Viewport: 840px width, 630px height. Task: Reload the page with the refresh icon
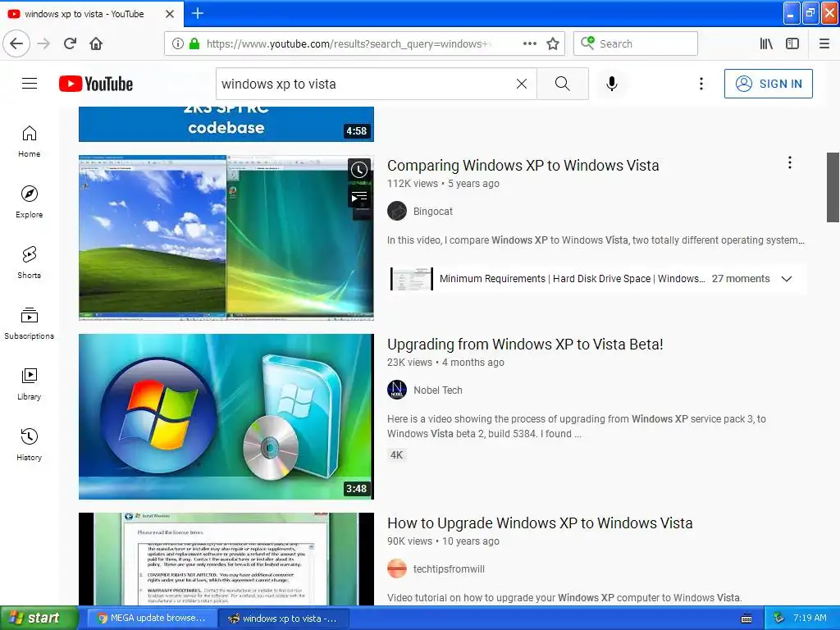71,43
